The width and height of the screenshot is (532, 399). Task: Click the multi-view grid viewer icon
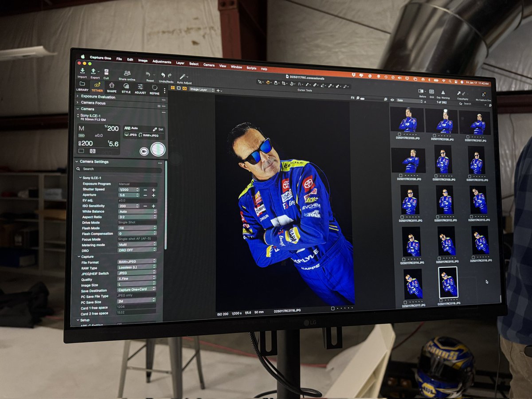(173, 87)
